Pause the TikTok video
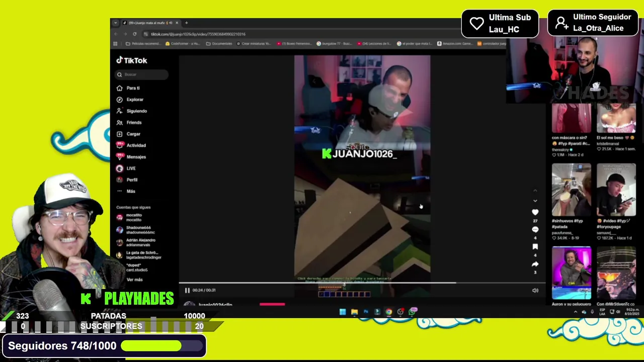The image size is (644, 362). click(187, 290)
